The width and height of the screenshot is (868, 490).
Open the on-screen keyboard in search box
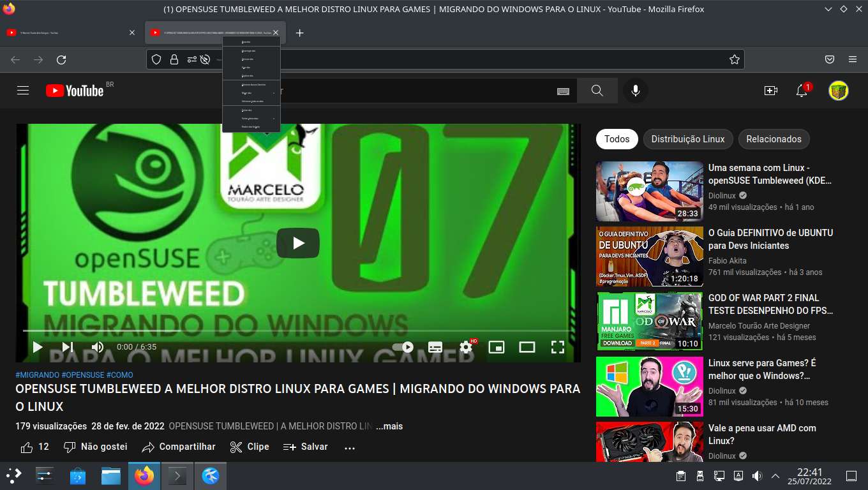(563, 91)
